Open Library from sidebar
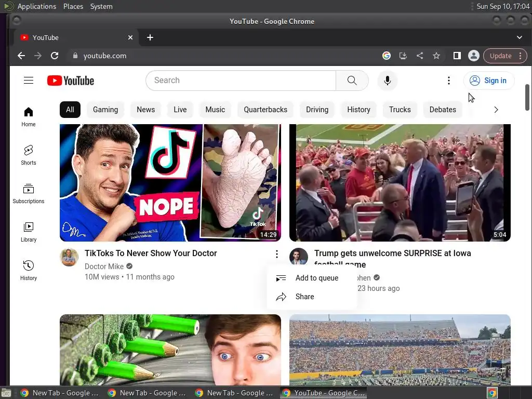Viewport: 532px width, 399px height. tap(29, 232)
